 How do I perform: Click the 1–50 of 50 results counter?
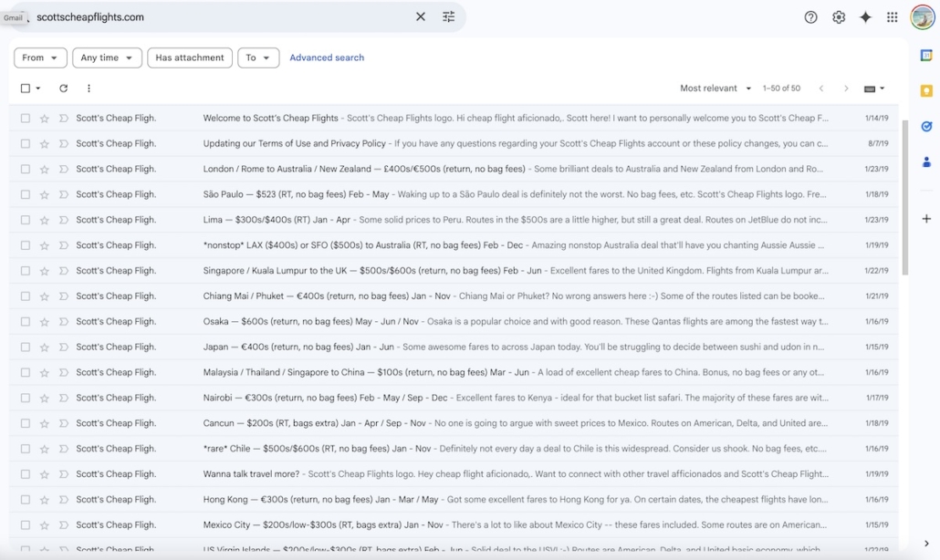click(781, 88)
